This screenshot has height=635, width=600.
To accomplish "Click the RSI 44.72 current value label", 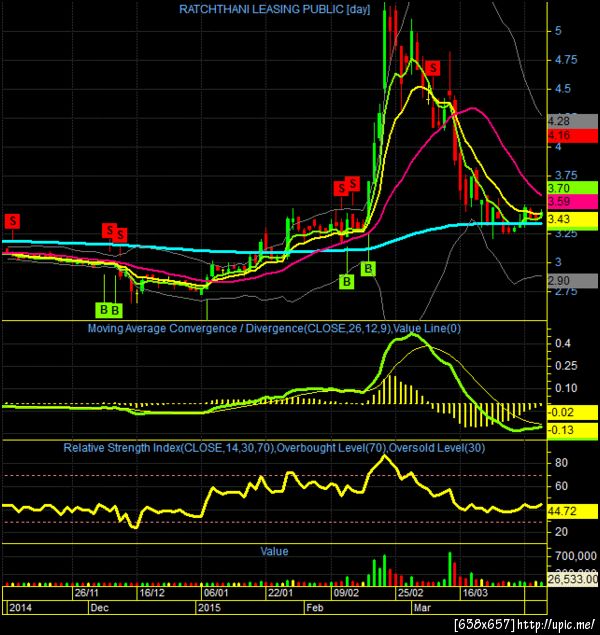I will [x=572, y=511].
